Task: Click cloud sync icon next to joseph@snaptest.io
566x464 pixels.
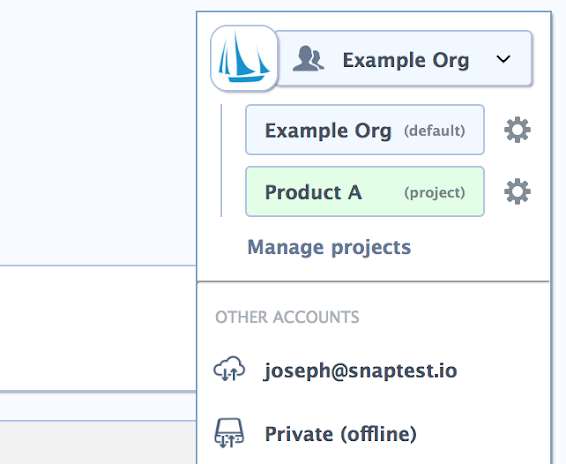Action: coord(229,369)
